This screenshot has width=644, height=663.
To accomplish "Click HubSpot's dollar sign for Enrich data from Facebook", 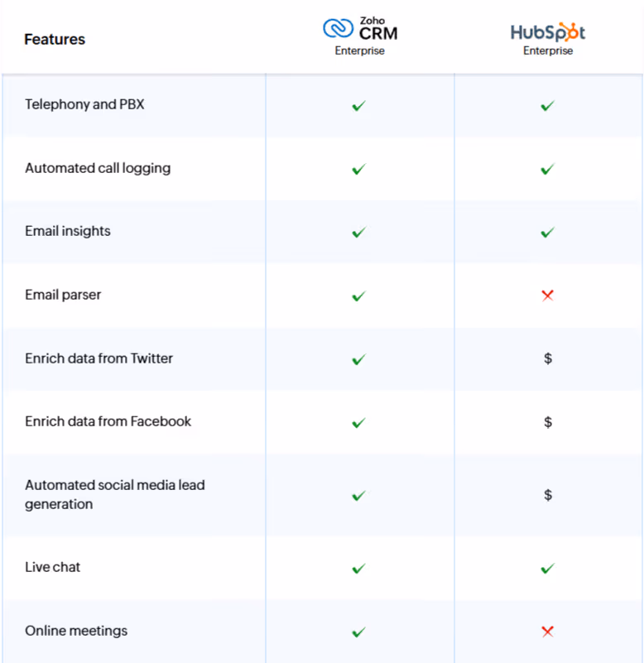I will (548, 421).
